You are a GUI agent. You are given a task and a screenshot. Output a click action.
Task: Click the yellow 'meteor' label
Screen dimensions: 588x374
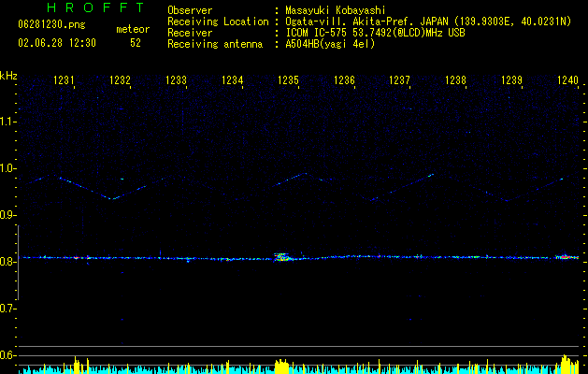point(133,29)
